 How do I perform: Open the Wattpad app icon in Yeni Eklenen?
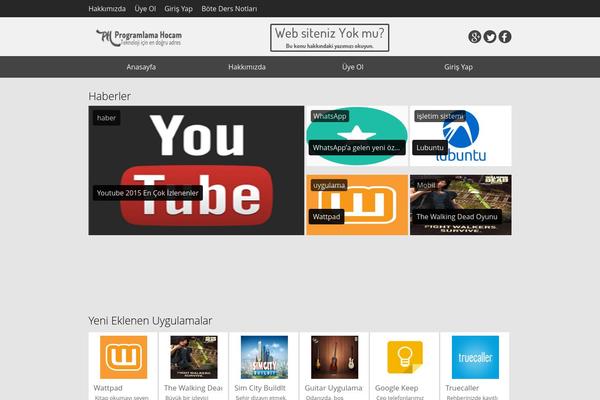click(x=123, y=357)
